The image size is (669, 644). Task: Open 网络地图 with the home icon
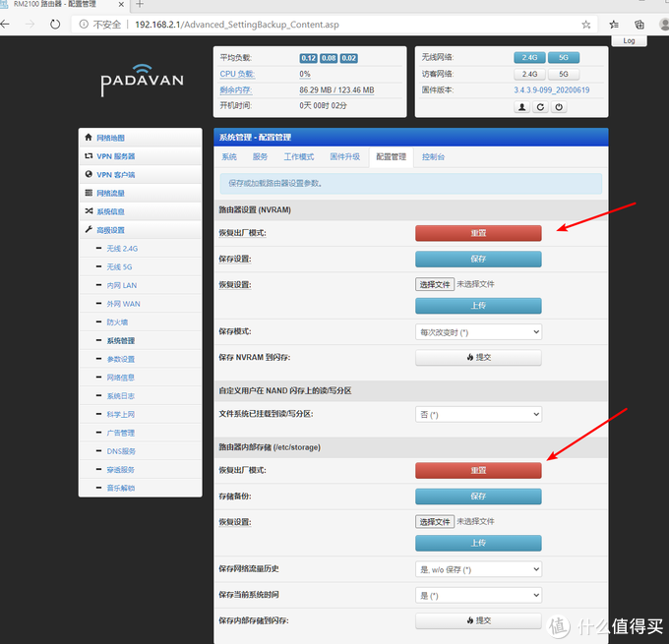click(x=89, y=138)
